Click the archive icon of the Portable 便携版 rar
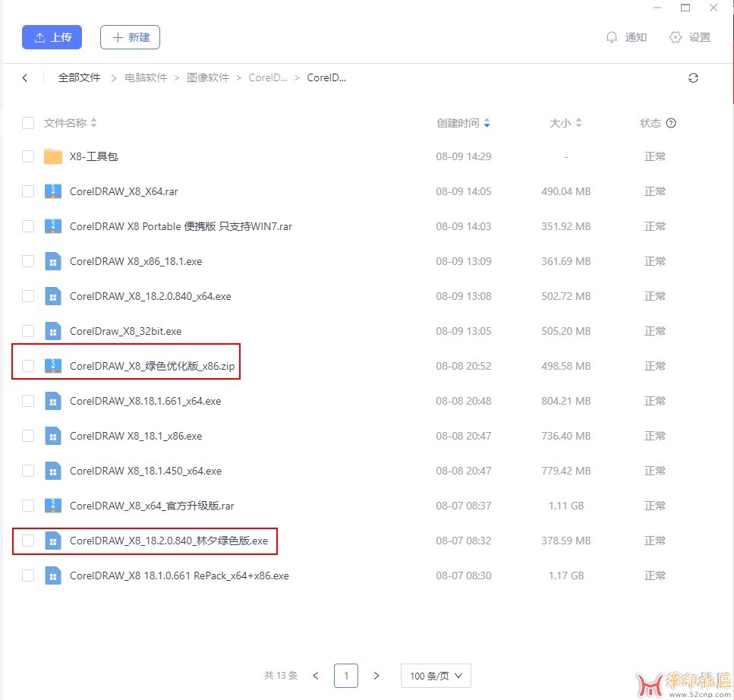This screenshot has height=700, width=734. pyautogui.click(x=53, y=226)
